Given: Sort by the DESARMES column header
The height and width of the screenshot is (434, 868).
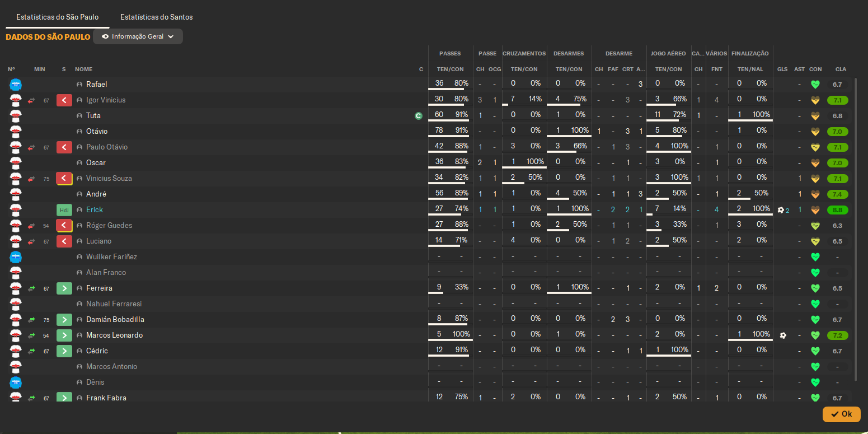Looking at the screenshot, I should 569,54.
